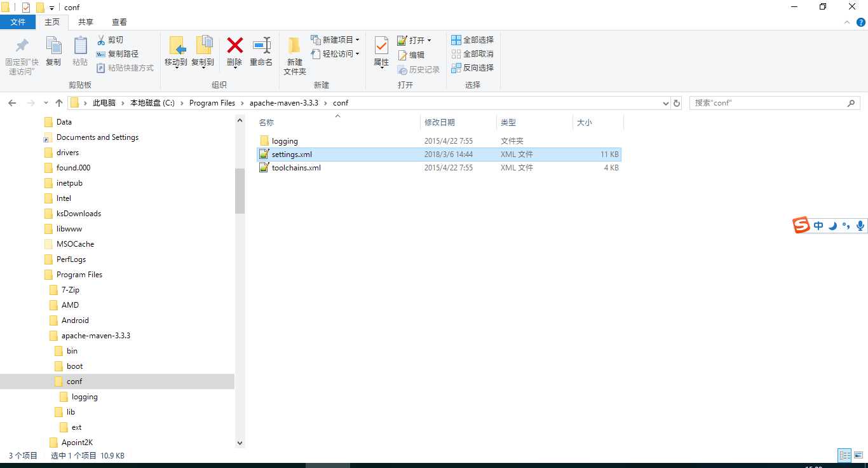Click the chevron after 此电脑 in the path
868x468 pixels.
point(123,103)
